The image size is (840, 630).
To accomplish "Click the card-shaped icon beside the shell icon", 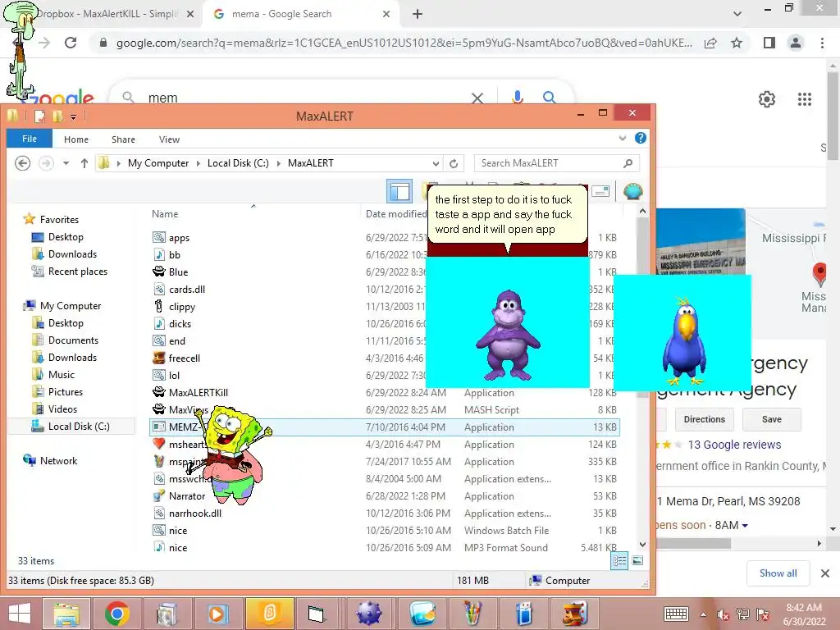I will [x=600, y=191].
